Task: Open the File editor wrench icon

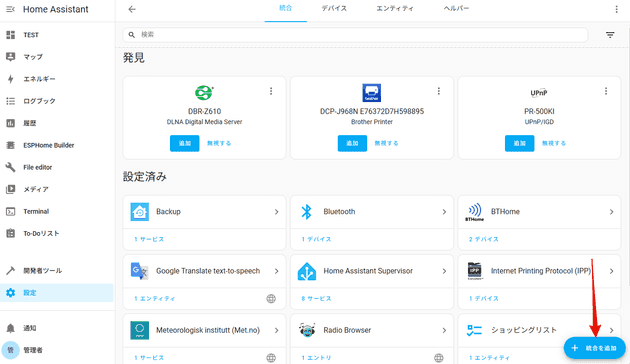Action: 10,167
